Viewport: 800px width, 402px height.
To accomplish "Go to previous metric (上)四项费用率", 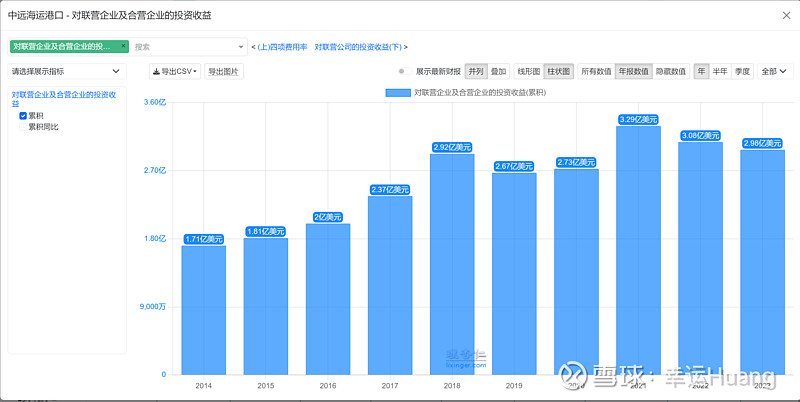I will coord(282,47).
